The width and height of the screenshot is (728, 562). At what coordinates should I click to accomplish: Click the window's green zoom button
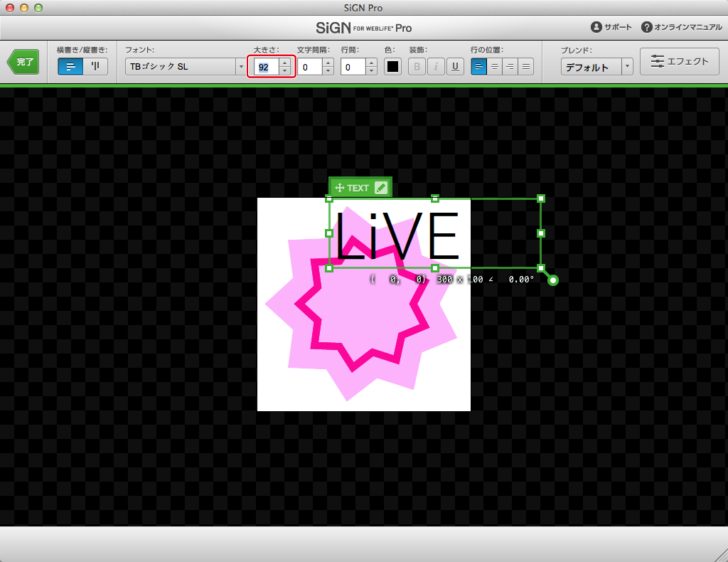point(38,8)
